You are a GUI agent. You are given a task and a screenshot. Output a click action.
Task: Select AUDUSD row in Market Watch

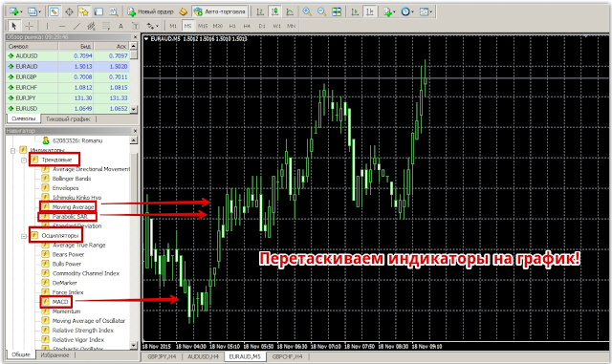[x=68, y=55]
